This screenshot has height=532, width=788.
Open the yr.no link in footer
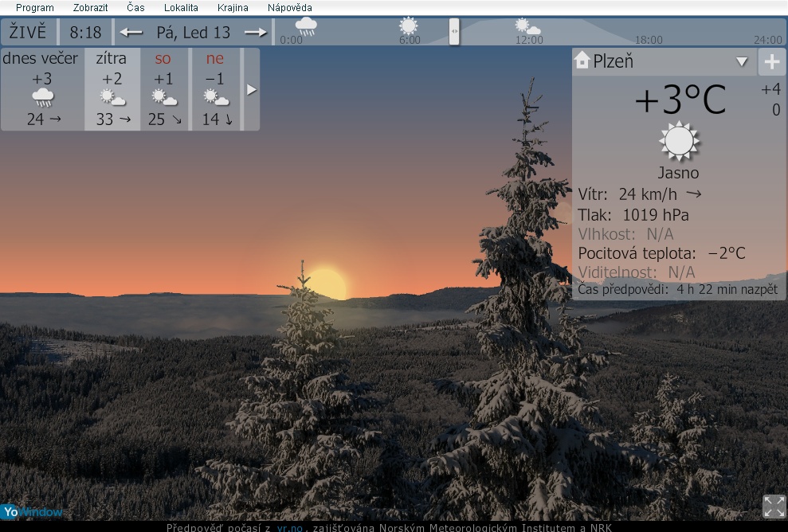(x=290, y=527)
